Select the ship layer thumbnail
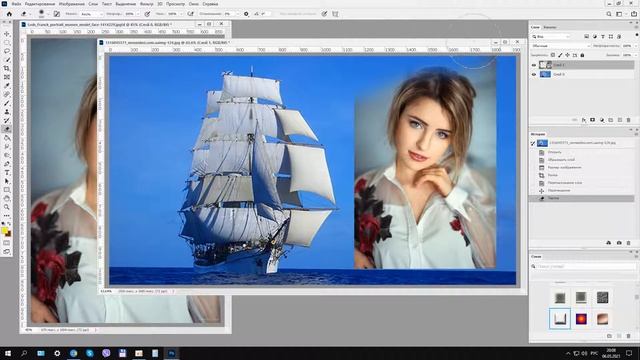The width and height of the screenshot is (640, 360). click(x=545, y=74)
